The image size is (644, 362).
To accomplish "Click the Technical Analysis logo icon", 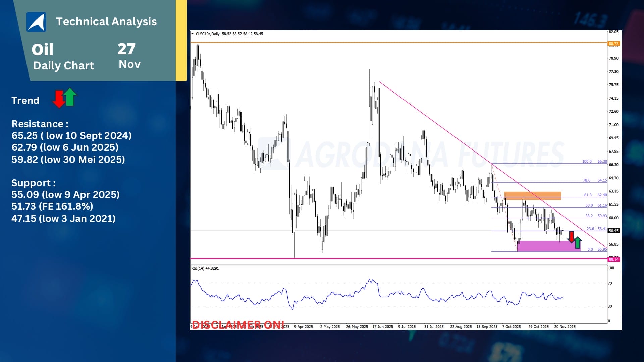I will click(x=36, y=22).
